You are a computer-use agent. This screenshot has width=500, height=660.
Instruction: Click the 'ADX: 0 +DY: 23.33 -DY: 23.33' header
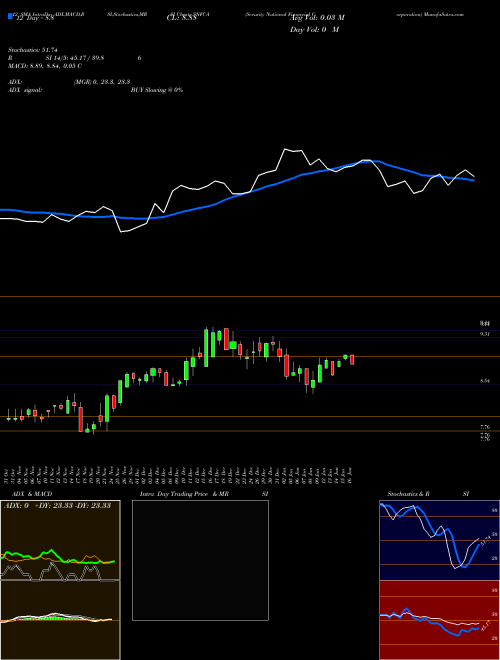pyautogui.click(x=57, y=506)
